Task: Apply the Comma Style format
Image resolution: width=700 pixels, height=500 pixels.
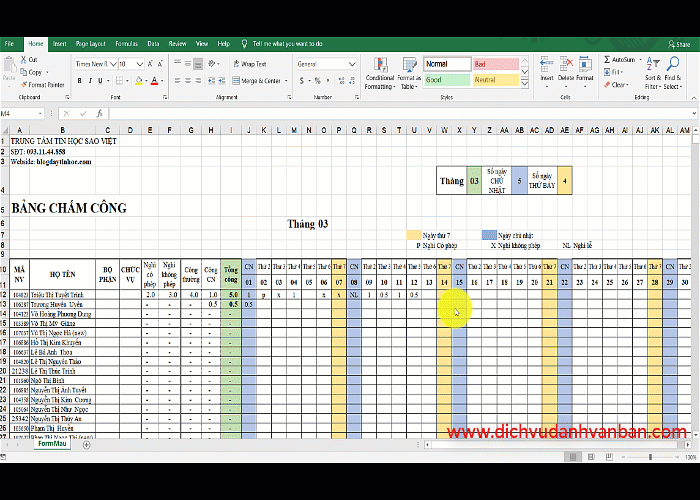Action: 328,81
